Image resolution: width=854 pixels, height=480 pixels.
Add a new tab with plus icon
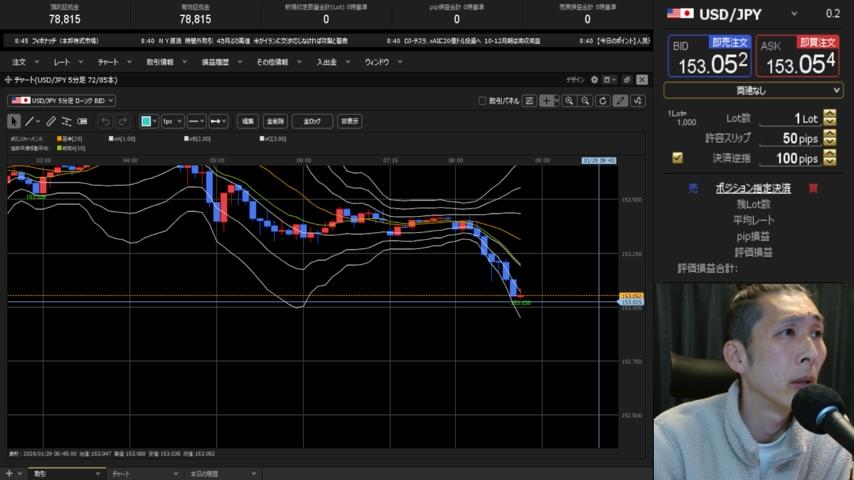pos(8,473)
